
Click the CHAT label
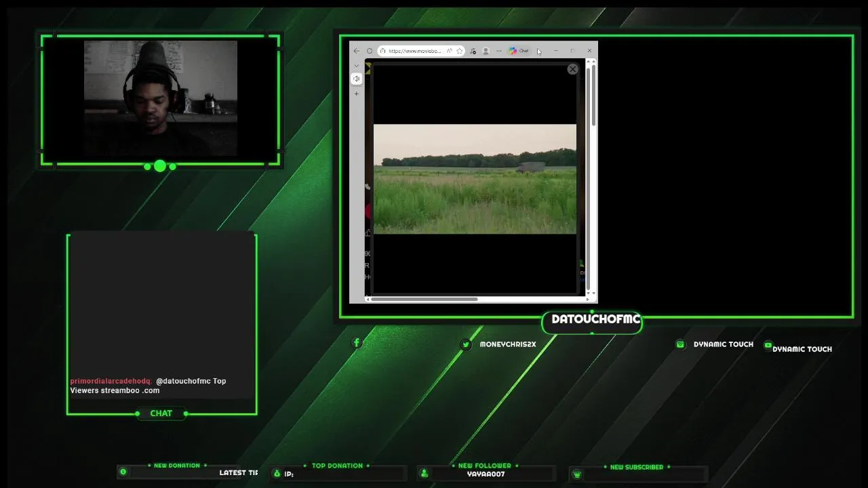(161, 413)
